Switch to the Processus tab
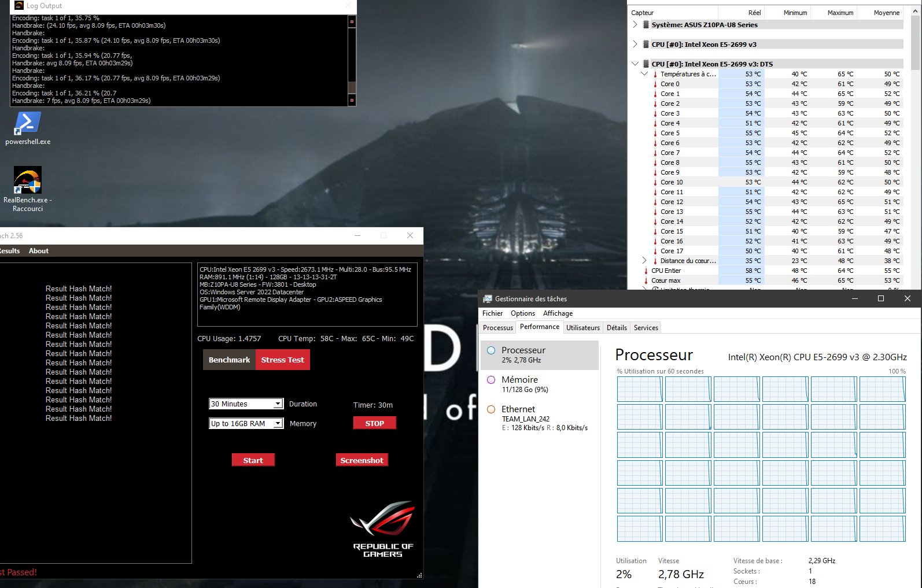 tap(498, 328)
